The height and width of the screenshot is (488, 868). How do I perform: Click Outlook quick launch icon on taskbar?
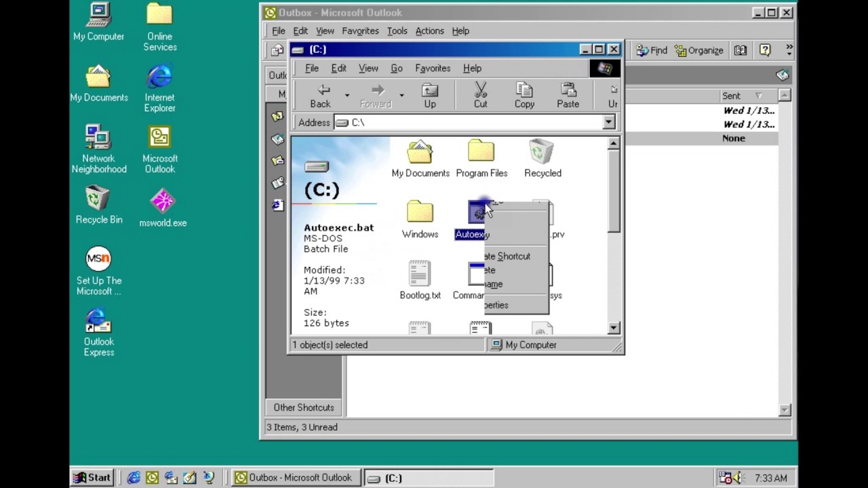[x=152, y=478]
